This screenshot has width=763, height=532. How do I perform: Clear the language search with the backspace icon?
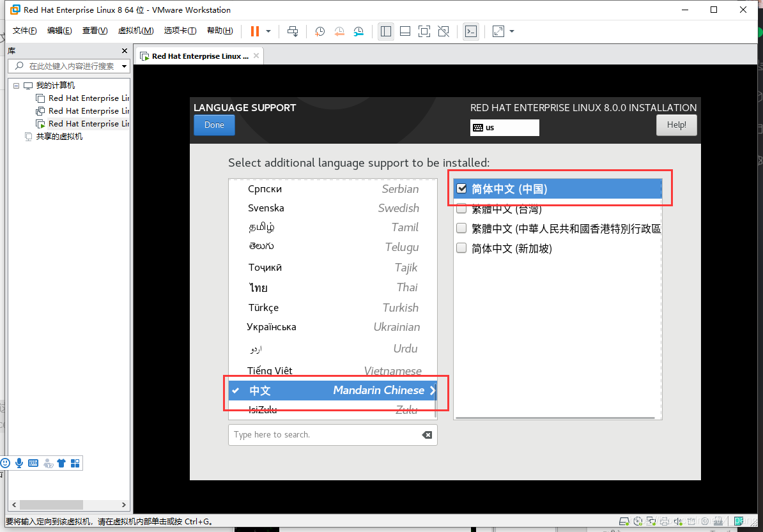point(427,435)
